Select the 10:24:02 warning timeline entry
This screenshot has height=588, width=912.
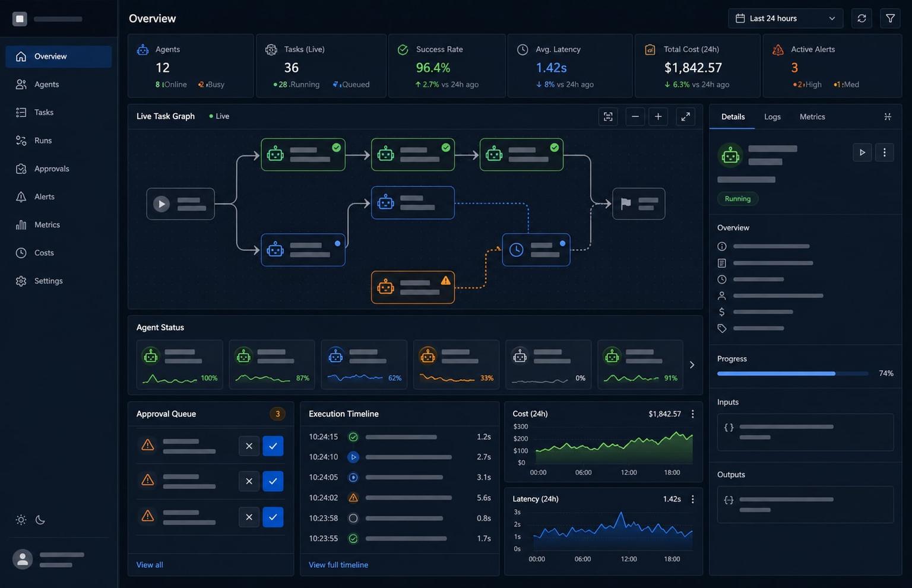click(x=400, y=498)
